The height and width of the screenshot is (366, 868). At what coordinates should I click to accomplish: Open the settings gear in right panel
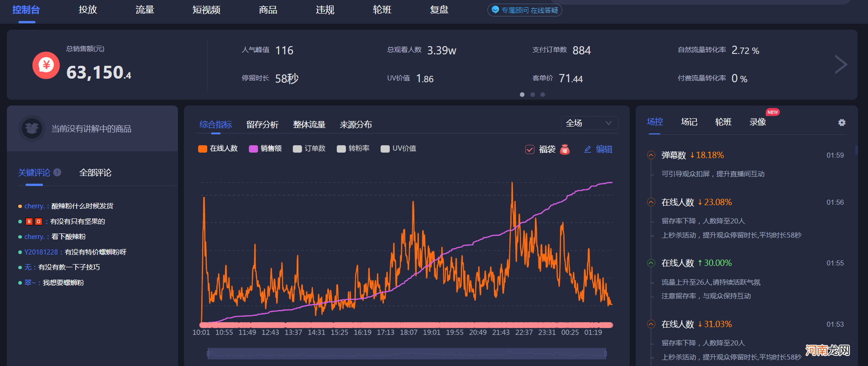[842, 122]
